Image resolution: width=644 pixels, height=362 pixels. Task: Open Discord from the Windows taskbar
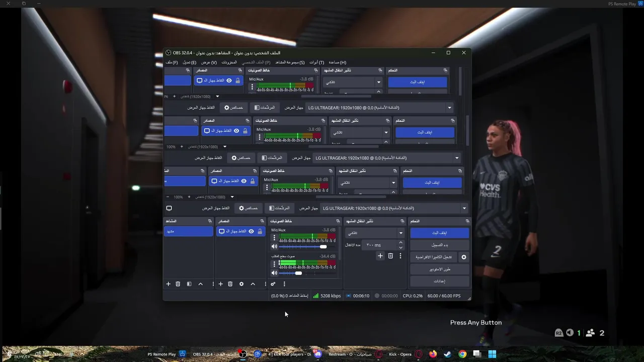pos(317,354)
